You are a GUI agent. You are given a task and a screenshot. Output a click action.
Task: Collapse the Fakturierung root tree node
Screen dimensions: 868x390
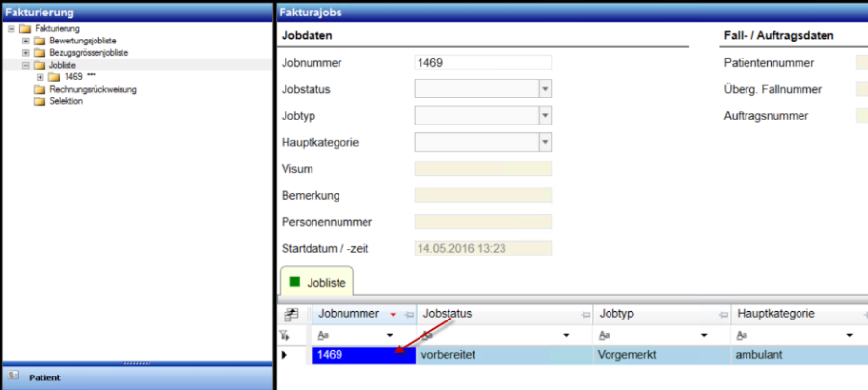click(x=11, y=28)
